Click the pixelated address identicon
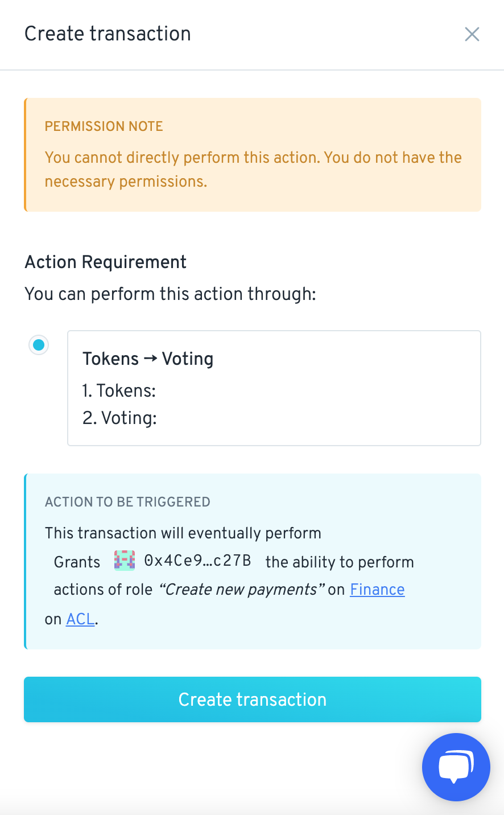 [x=125, y=561]
